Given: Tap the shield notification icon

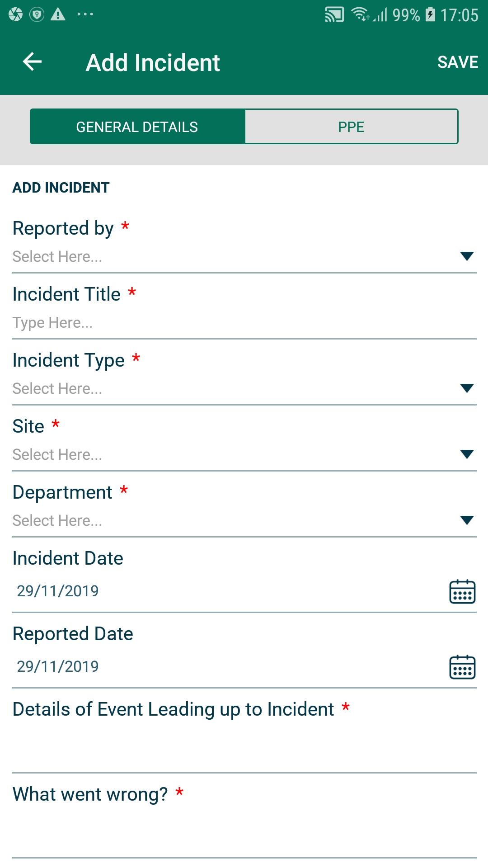Looking at the screenshot, I should pyautogui.click(x=37, y=14).
